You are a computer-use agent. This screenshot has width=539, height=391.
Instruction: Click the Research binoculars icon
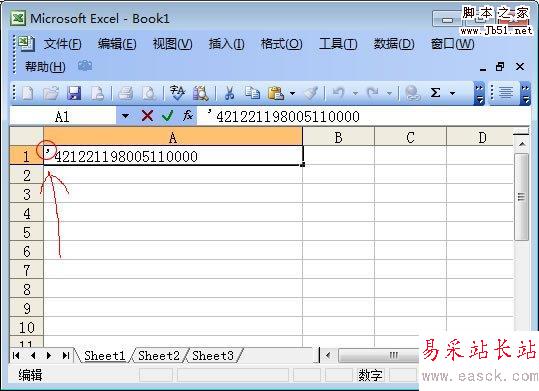(x=201, y=93)
